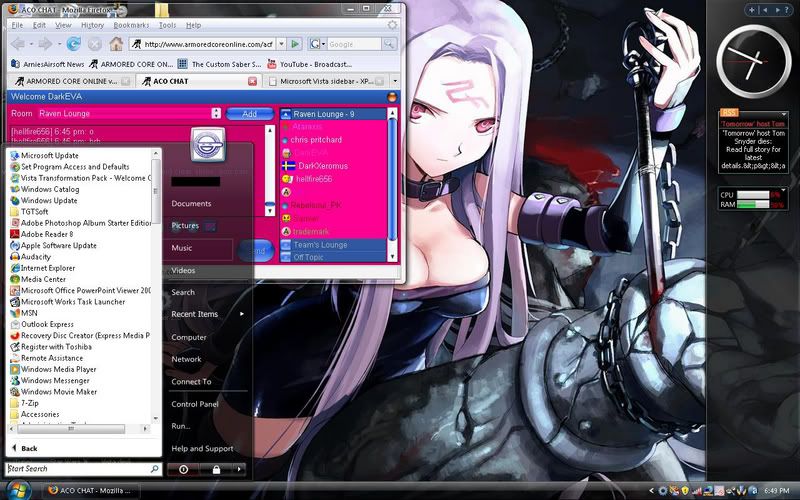Open the Bookmarks menu

click(x=130, y=25)
